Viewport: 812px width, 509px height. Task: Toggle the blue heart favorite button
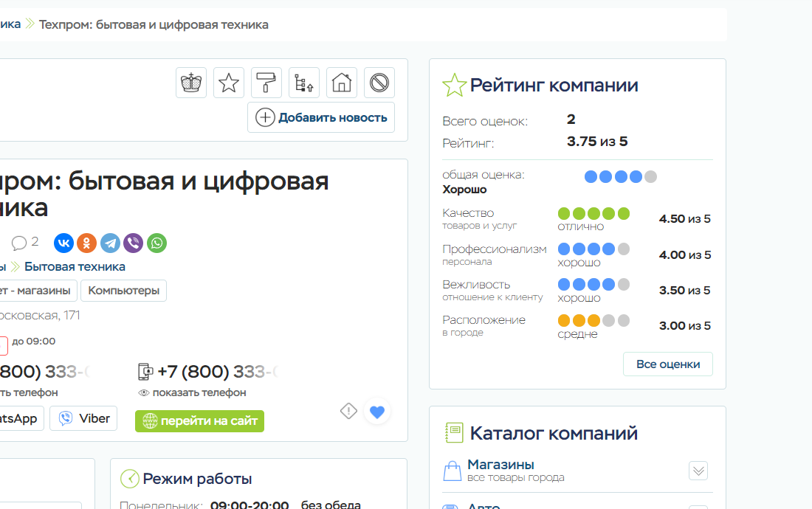tap(377, 412)
